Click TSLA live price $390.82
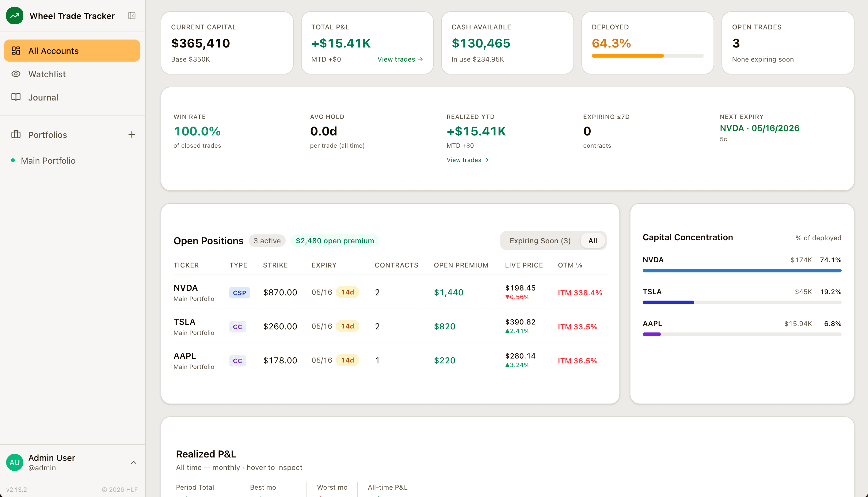Viewport: 868px width, 497px height. [520, 322]
